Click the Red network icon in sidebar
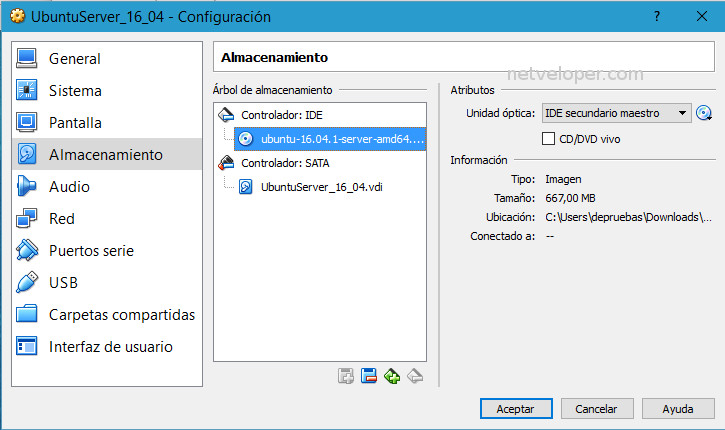Image resolution: width=725 pixels, height=430 pixels. click(26, 218)
